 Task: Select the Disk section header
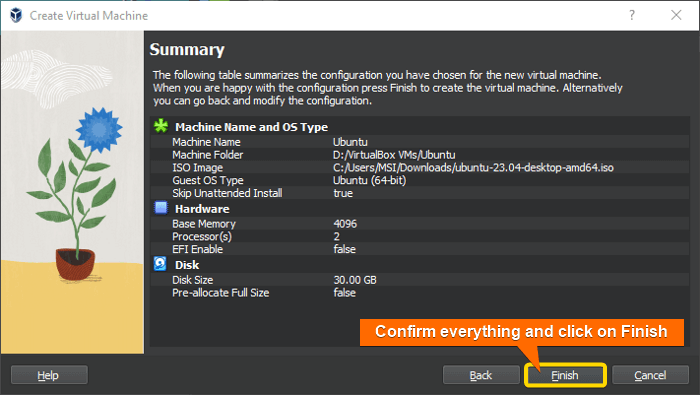click(187, 265)
